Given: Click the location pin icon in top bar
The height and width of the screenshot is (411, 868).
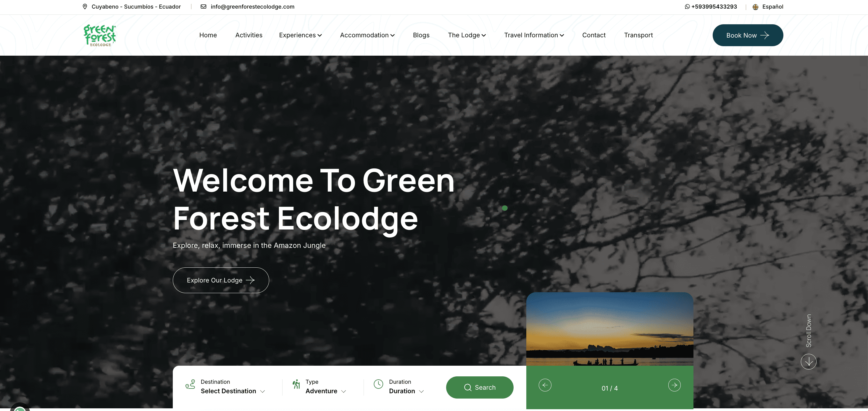Looking at the screenshot, I should 85,7.
